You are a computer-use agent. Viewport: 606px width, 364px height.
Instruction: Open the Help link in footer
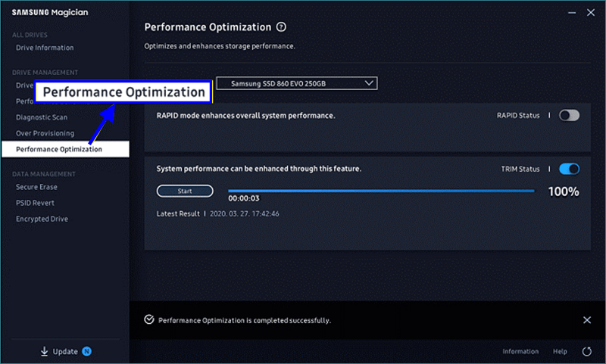pos(560,352)
